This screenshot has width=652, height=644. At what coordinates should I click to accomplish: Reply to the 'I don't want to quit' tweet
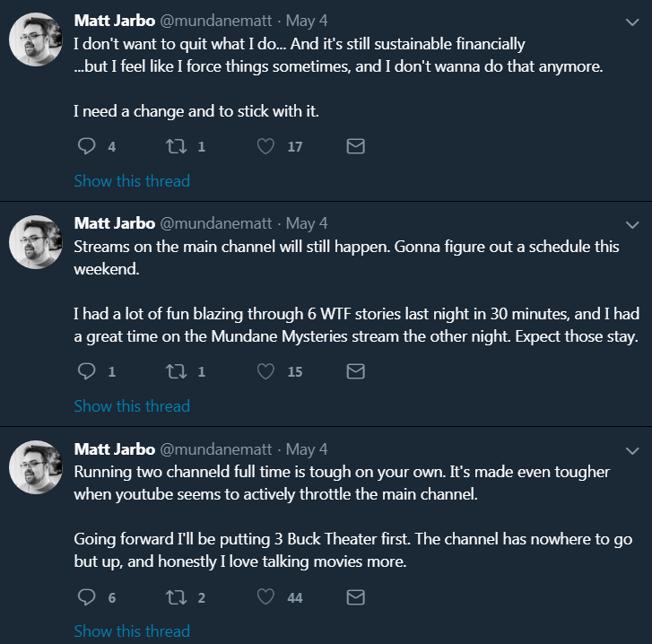[86, 146]
